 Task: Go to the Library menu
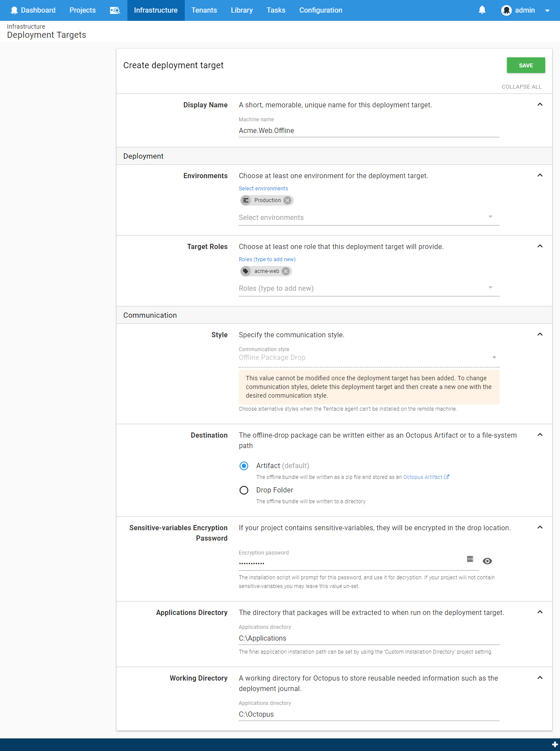click(x=242, y=10)
